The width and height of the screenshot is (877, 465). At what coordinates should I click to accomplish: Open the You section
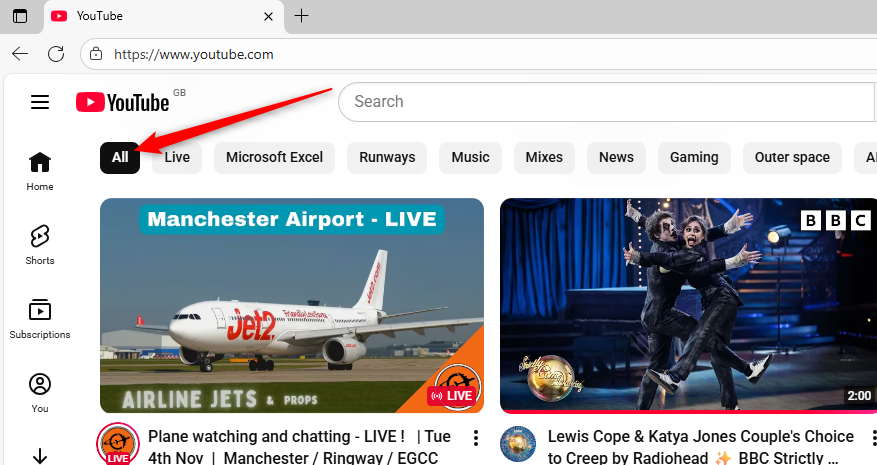click(x=40, y=393)
